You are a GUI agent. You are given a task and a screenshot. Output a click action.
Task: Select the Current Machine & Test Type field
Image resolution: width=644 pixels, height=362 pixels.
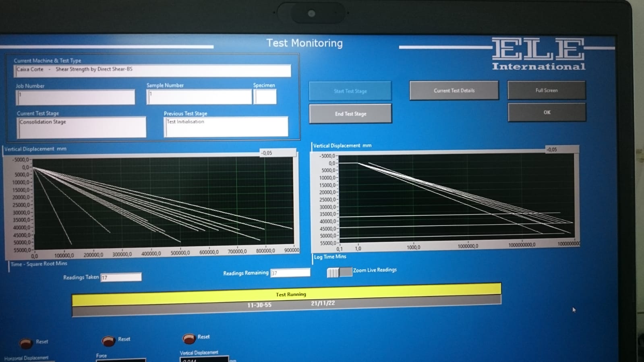pos(153,70)
